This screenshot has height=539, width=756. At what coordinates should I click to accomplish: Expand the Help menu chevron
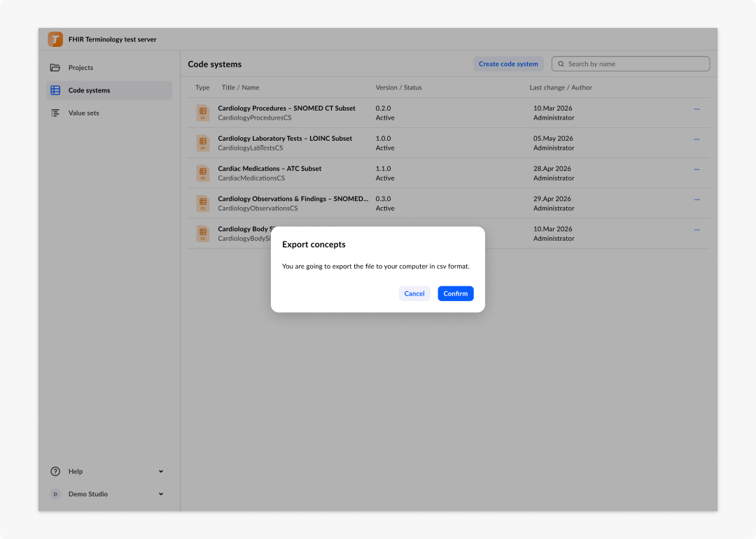(161, 471)
